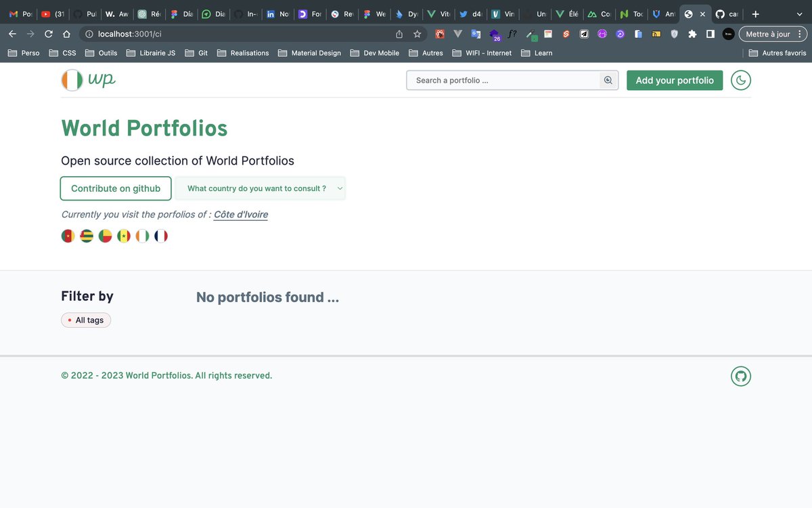
Task: Switch to the Twitter d4 tab
Action: pyautogui.click(x=470, y=14)
